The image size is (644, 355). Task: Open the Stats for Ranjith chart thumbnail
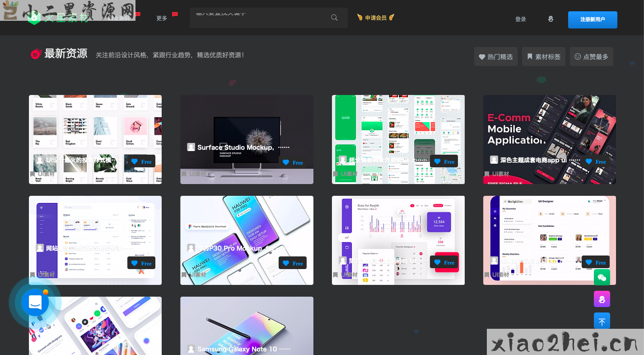pyautogui.click(x=398, y=240)
